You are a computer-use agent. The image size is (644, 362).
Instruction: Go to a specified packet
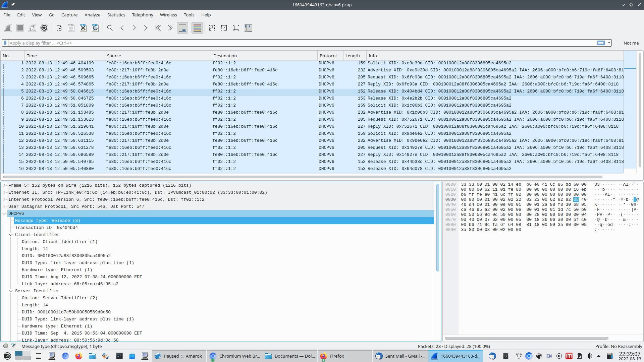click(146, 28)
